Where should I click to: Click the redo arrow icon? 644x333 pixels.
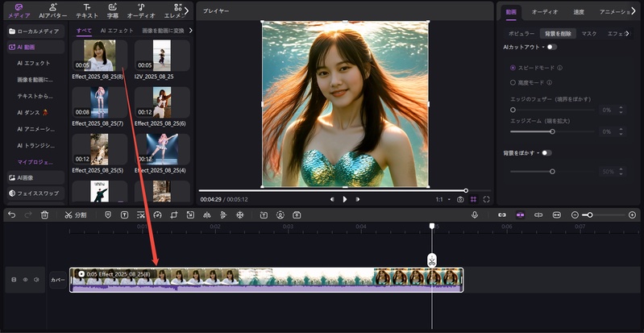28,214
